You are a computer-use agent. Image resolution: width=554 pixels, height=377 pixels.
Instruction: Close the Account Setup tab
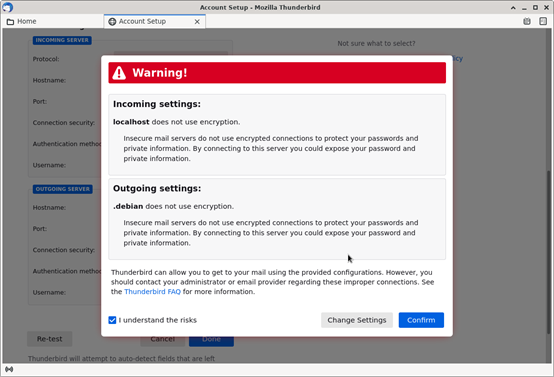tap(197, 22)
